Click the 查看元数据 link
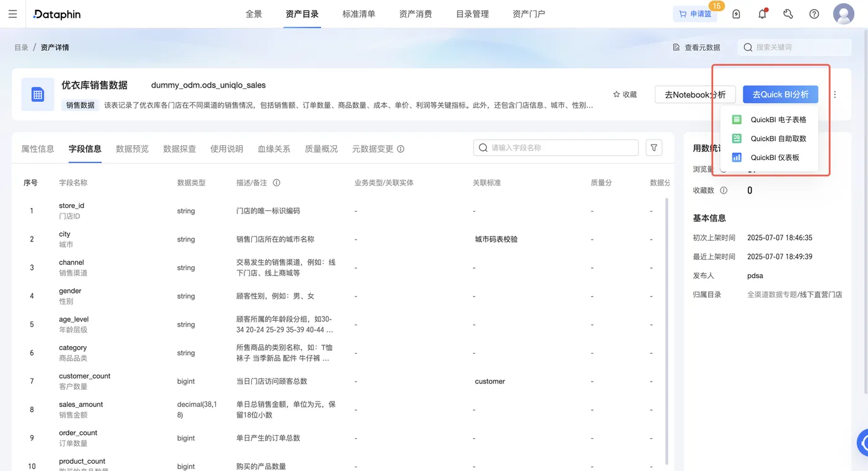Viewport: 868px width, 471px height. [697, 47]
